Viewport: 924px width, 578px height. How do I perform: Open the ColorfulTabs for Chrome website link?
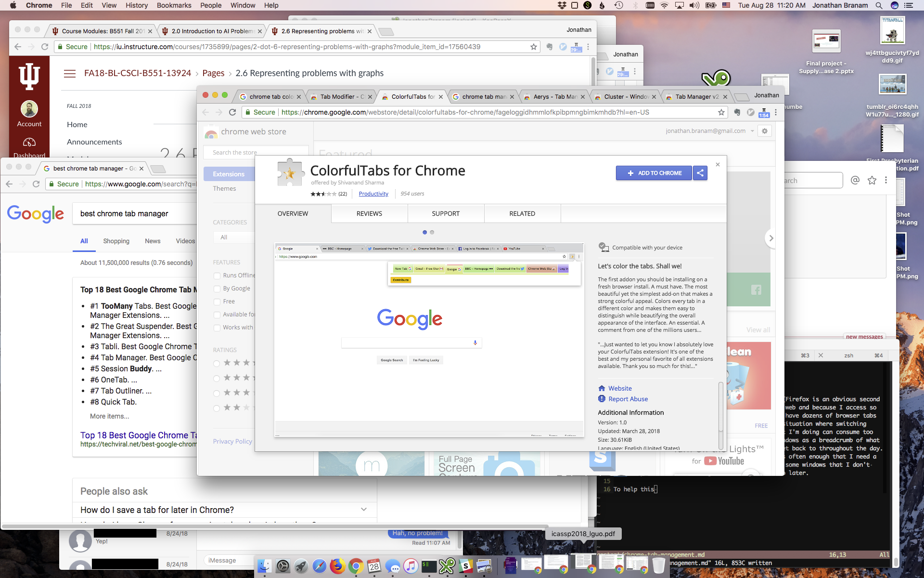(619, 388)
